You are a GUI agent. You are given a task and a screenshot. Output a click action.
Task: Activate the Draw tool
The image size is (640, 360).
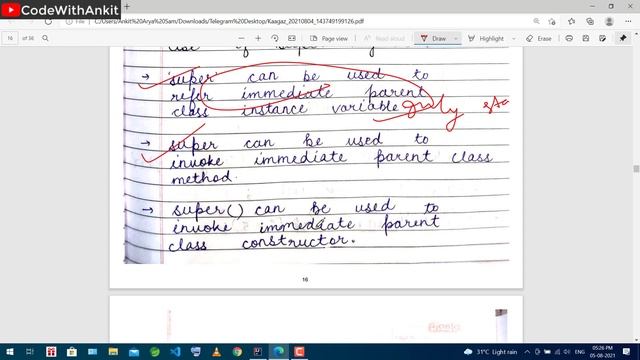pyautogui.click(x=433, y=38)
